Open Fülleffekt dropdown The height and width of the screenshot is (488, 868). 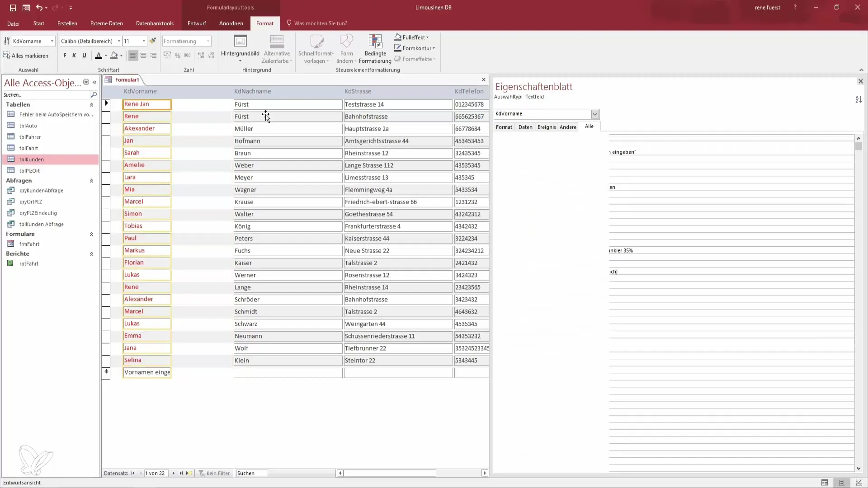tap(412, 38)
